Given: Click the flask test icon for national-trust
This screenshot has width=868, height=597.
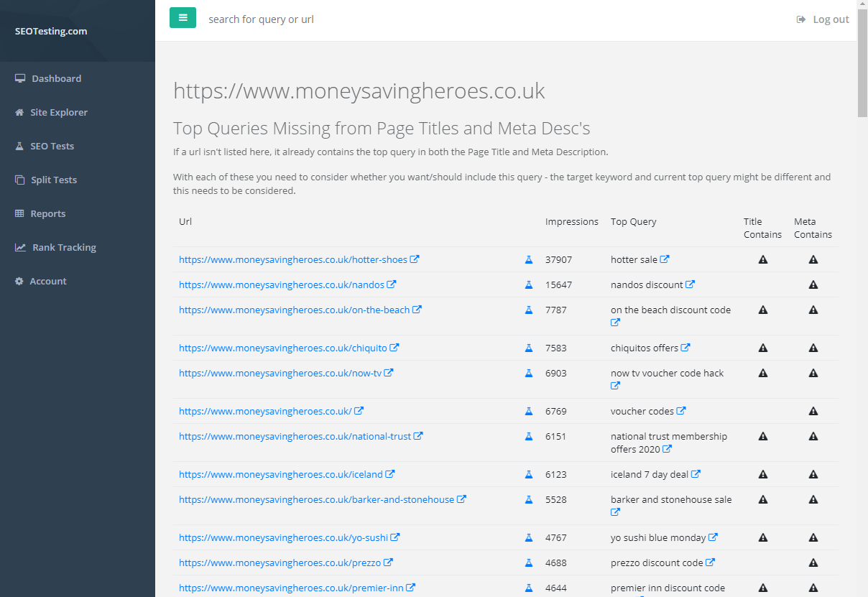Looking at the screenshot, I should (x=529, y=436).
